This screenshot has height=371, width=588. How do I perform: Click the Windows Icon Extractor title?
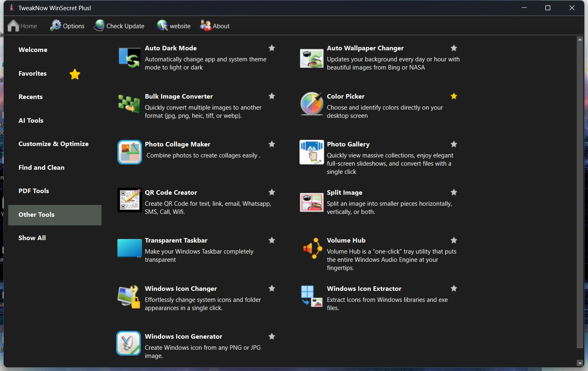(x=364, y=289)
